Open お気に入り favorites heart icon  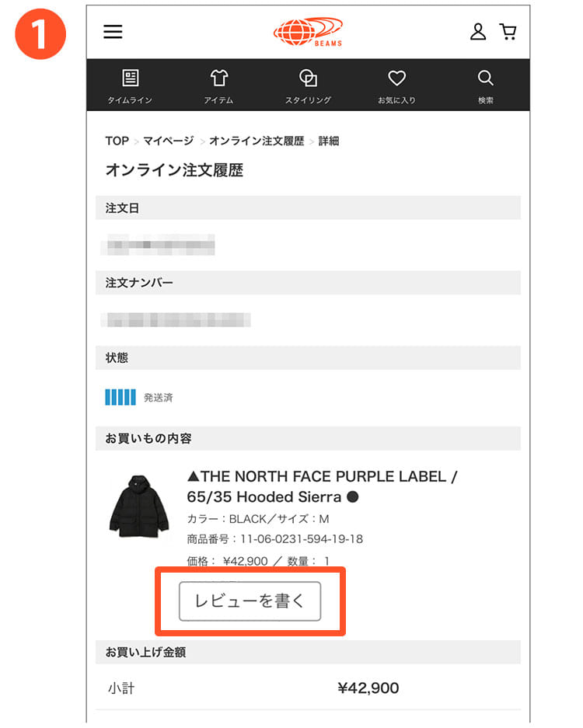[x=397, y=78]
